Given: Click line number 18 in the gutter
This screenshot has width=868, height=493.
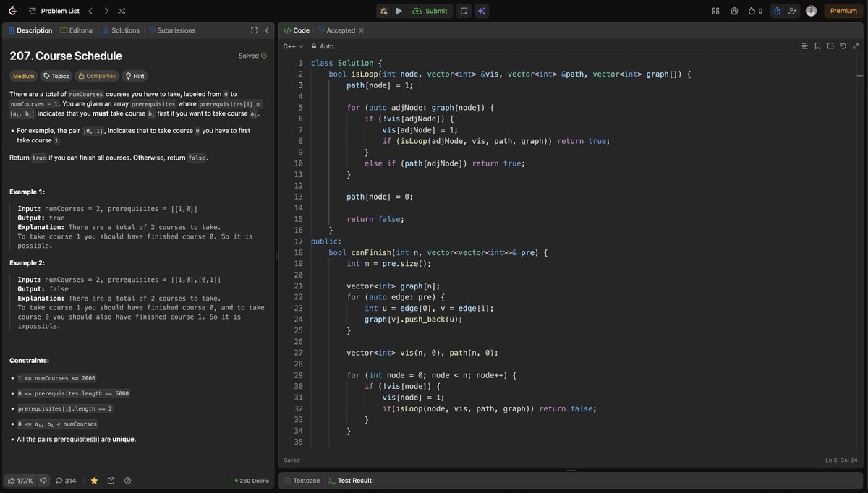Looking at the screenshot, I should pyautogui.click(x=299, y=252).
